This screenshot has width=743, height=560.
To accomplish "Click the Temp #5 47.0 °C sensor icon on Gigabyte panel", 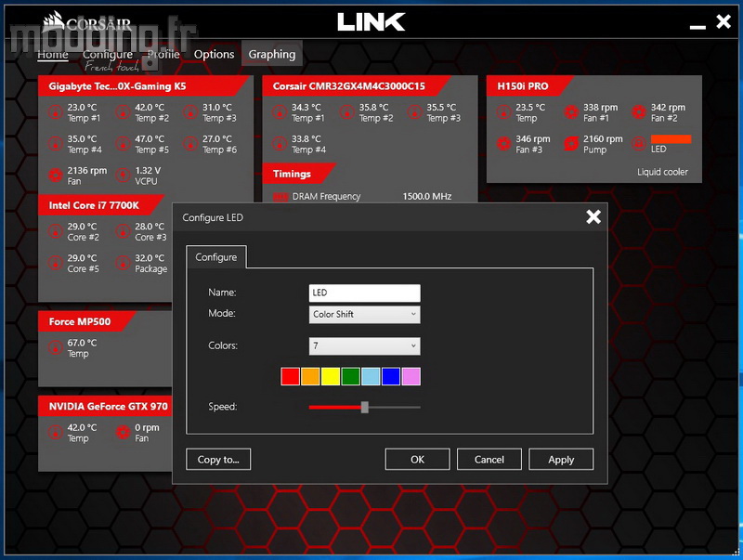I will [x=124, y=144].
